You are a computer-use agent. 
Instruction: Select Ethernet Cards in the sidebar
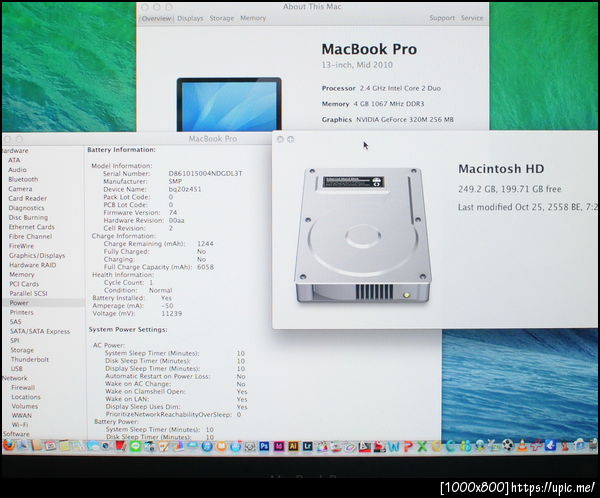[31, 227]
